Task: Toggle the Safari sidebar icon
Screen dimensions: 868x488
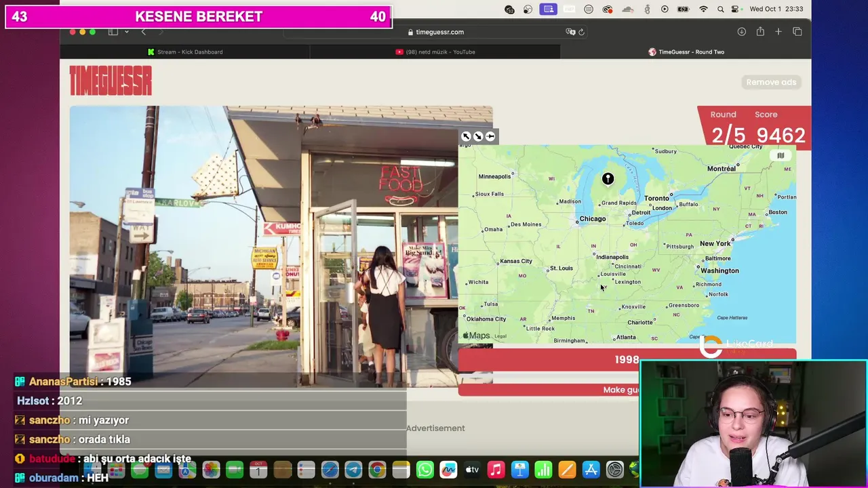Action: click(113, 32)
